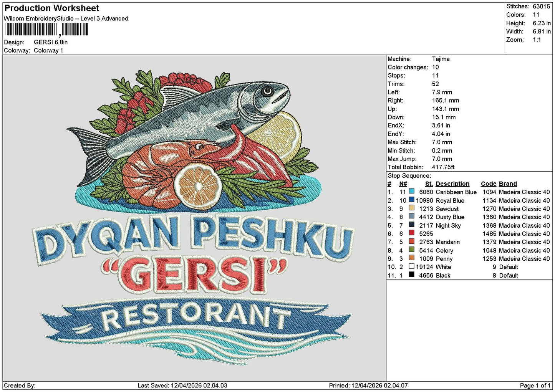Click the 'Wilcom EmbroideryStudio – Level 3 Advanced' text

tap(66, 18)
